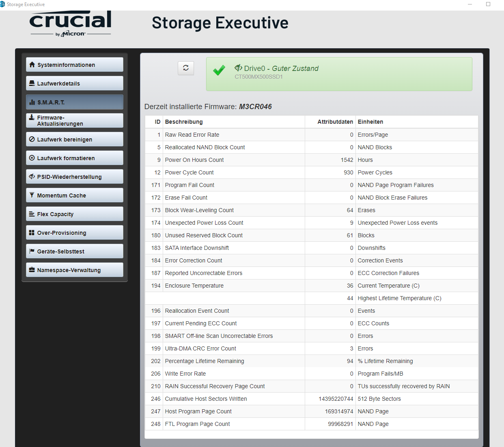This screenshot has height=447, width=504.
Task: Open Momentum Cache settings
Action: (x=75, y=195)
